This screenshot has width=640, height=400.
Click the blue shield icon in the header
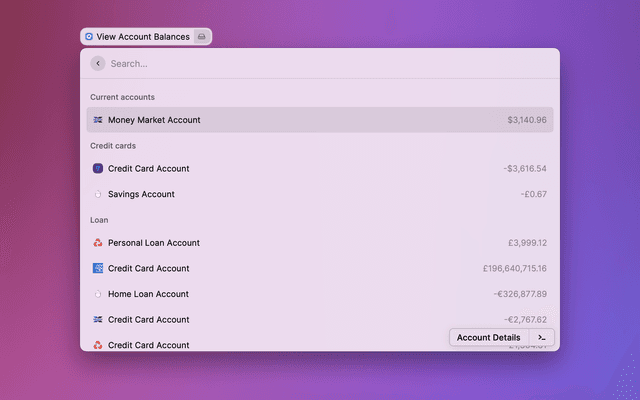click(x=89, y=37)
